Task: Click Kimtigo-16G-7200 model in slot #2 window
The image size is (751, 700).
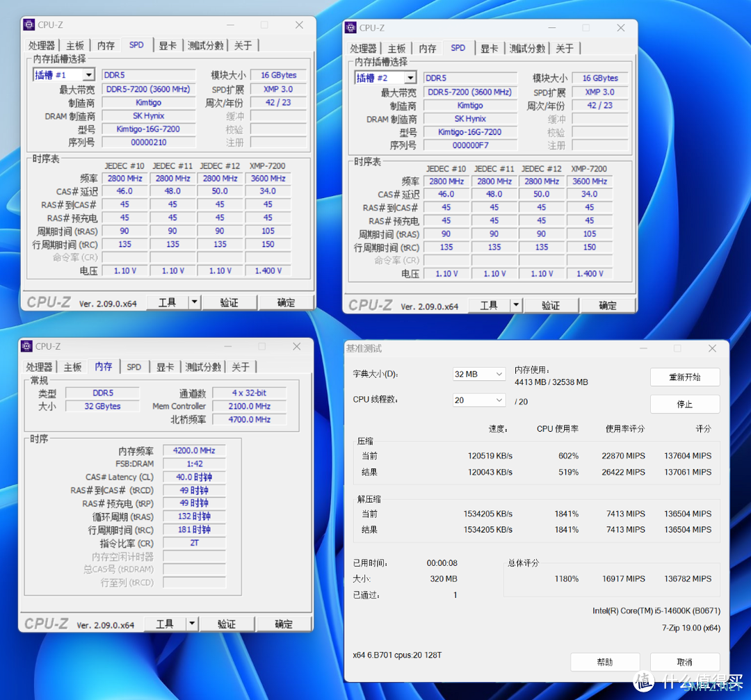Action: (470, 131)
